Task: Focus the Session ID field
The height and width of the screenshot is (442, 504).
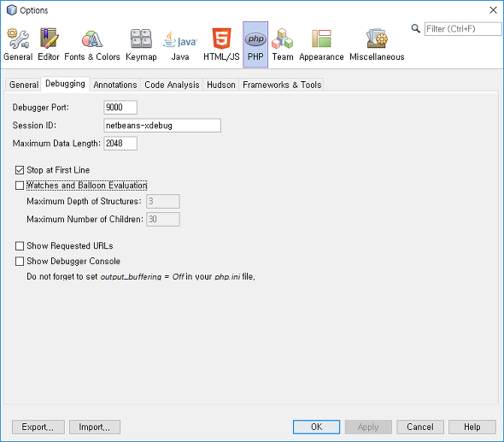Action: (162, 126)
